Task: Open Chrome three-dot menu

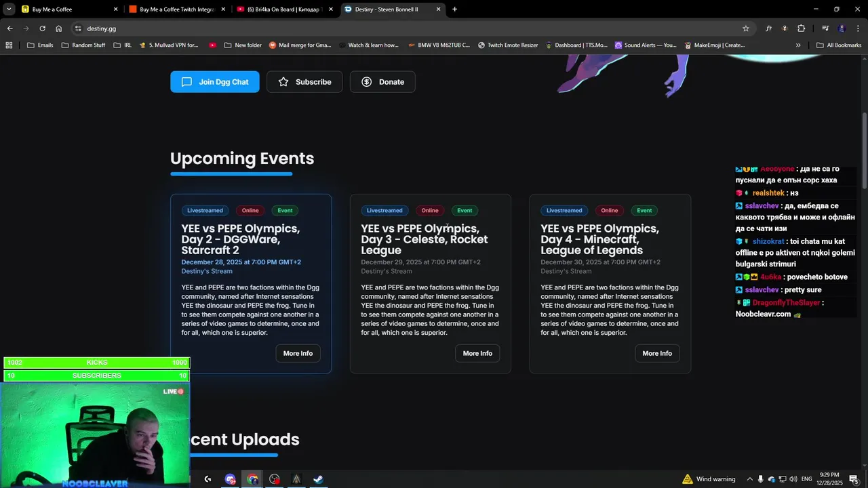Action: (x=857, y=28)
